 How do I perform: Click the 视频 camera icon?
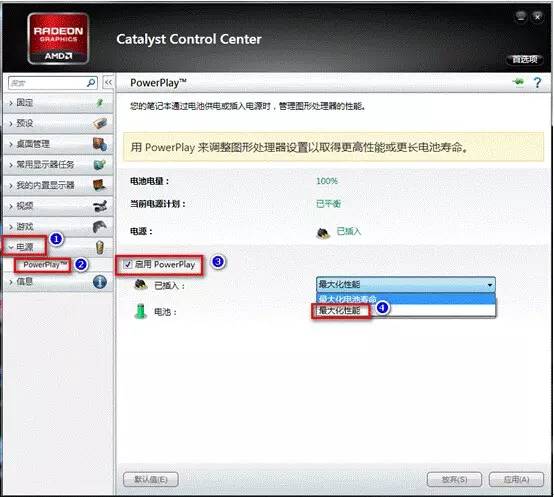(x=100, y=206)
